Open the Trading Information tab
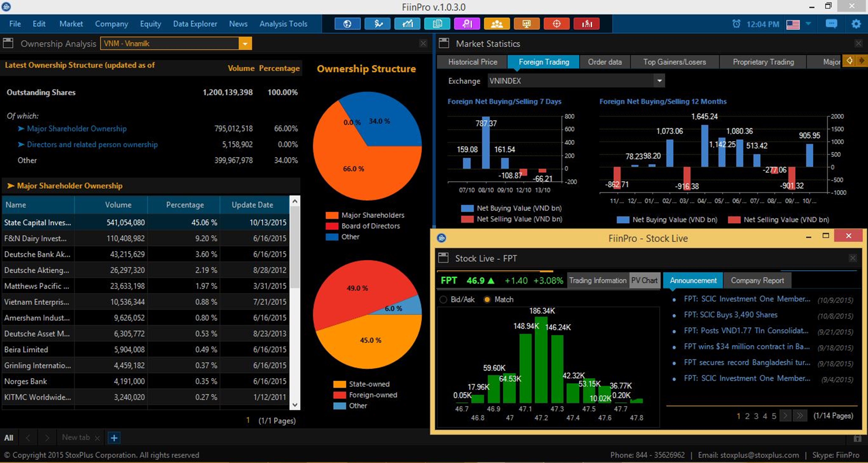 (598, 280)
